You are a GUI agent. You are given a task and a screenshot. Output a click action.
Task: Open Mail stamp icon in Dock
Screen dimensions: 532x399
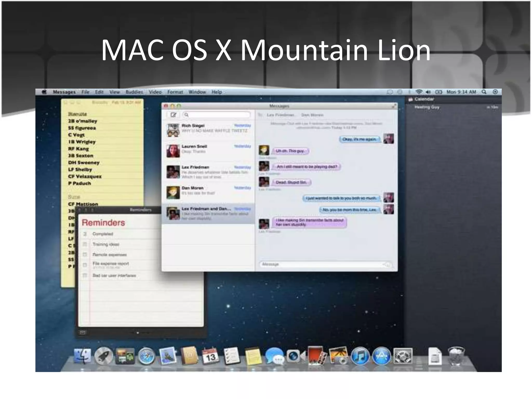click(x=168, y=356)
